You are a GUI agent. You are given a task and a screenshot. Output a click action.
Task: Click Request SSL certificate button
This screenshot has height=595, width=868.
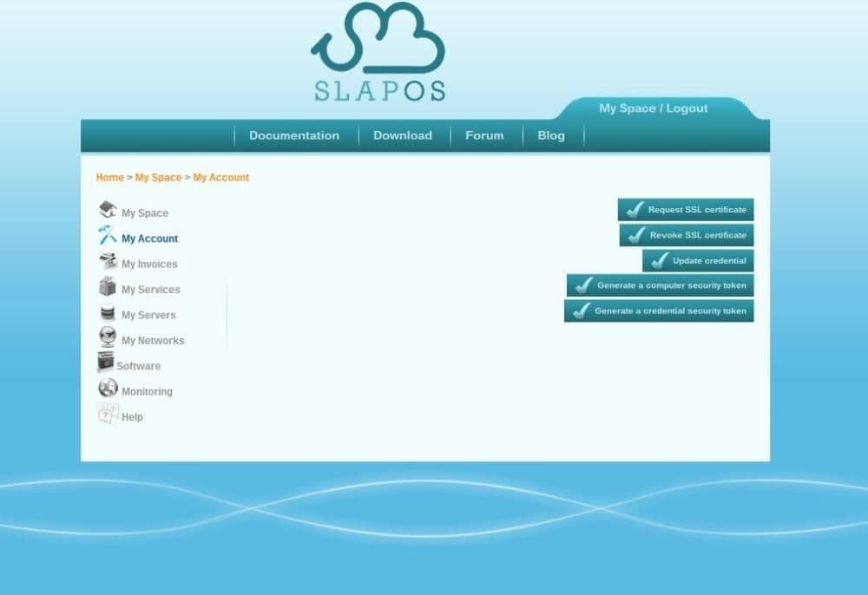coord(686,210)
